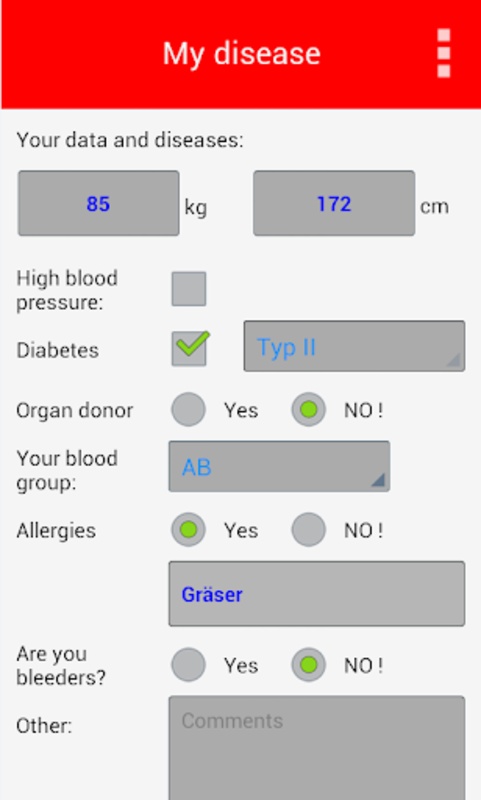Open the three-dot overflow menu

[x=444, y=53]
